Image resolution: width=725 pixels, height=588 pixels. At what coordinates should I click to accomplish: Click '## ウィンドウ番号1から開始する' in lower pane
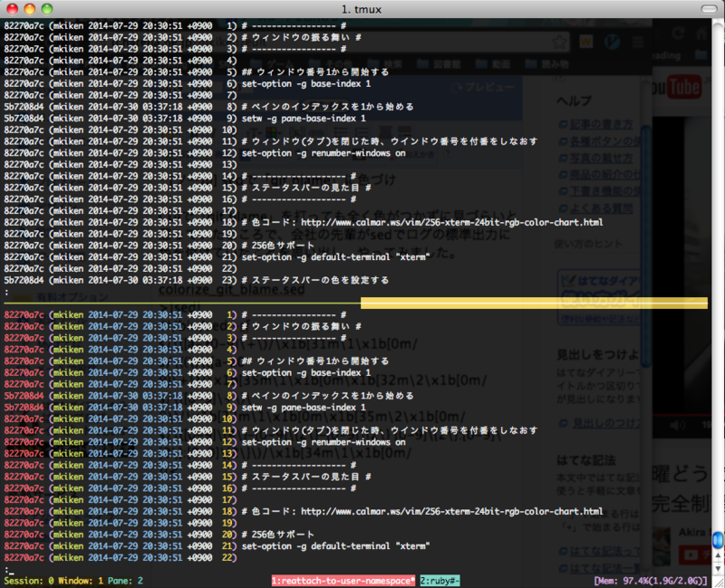click(314, 361)
